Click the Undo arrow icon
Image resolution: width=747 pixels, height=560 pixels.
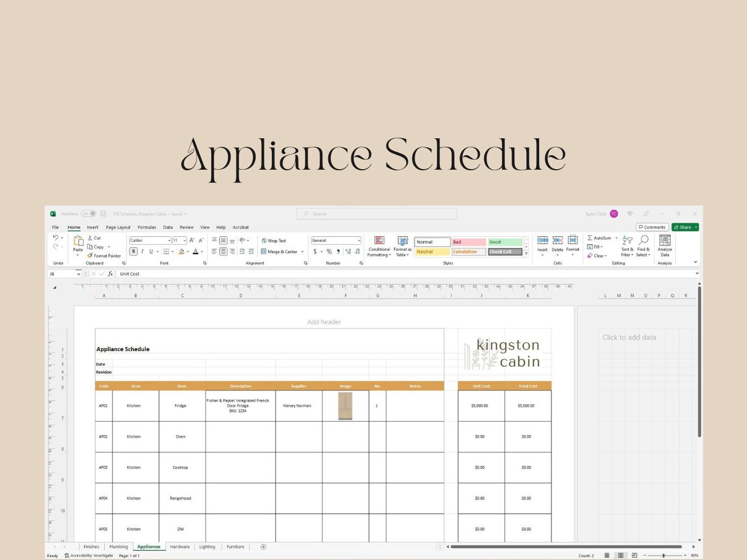pos(55,238)
